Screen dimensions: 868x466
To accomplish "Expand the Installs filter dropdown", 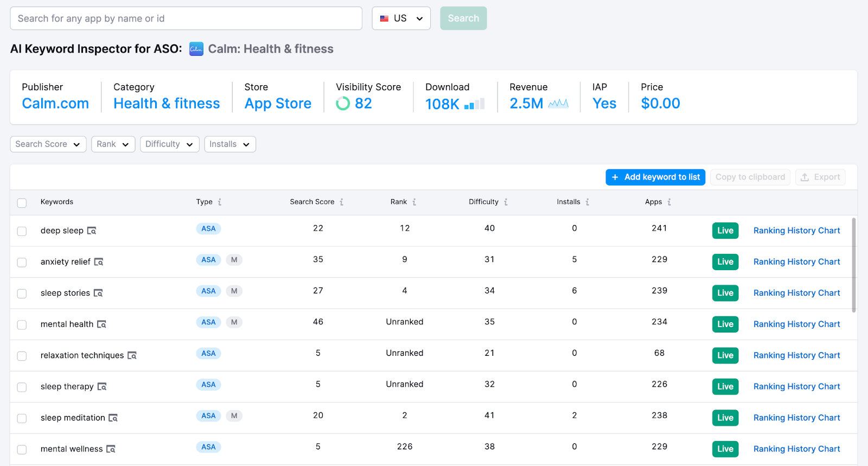I will pyautogui.click(x=230, y=144).
